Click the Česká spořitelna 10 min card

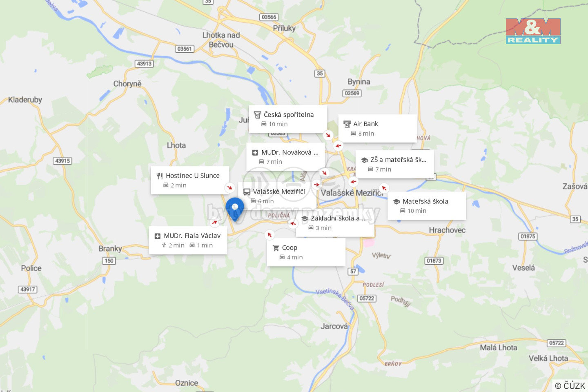pos(288,119)
